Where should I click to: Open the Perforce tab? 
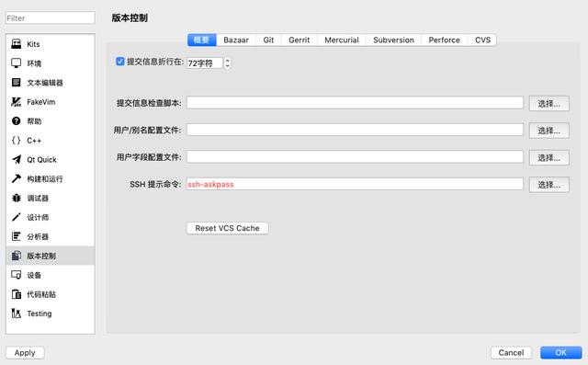[x=445, y=40]
